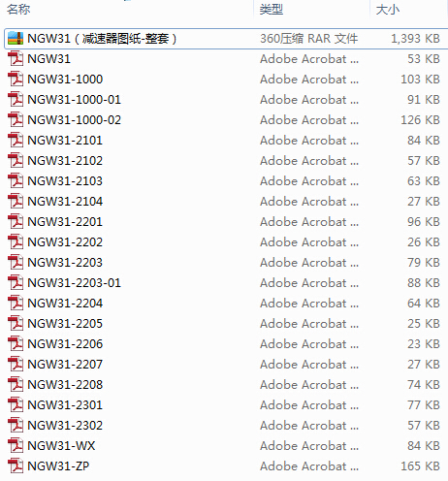Viewport: 448px width, 481px height.
Task: Sort files by the 大小 column header
Action: click(x=388, y=10)
